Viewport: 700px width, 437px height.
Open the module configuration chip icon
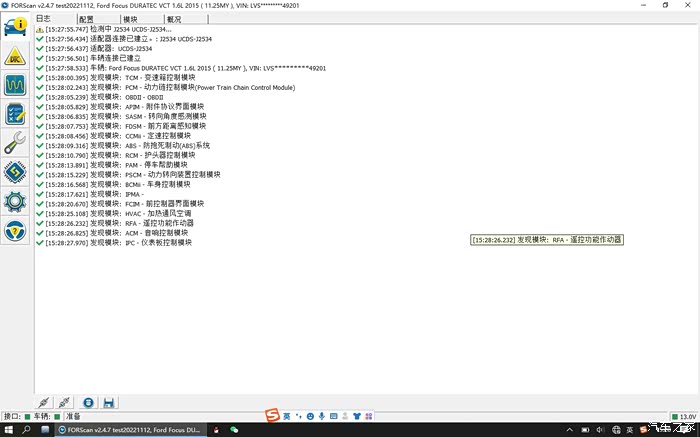[15, 172]
